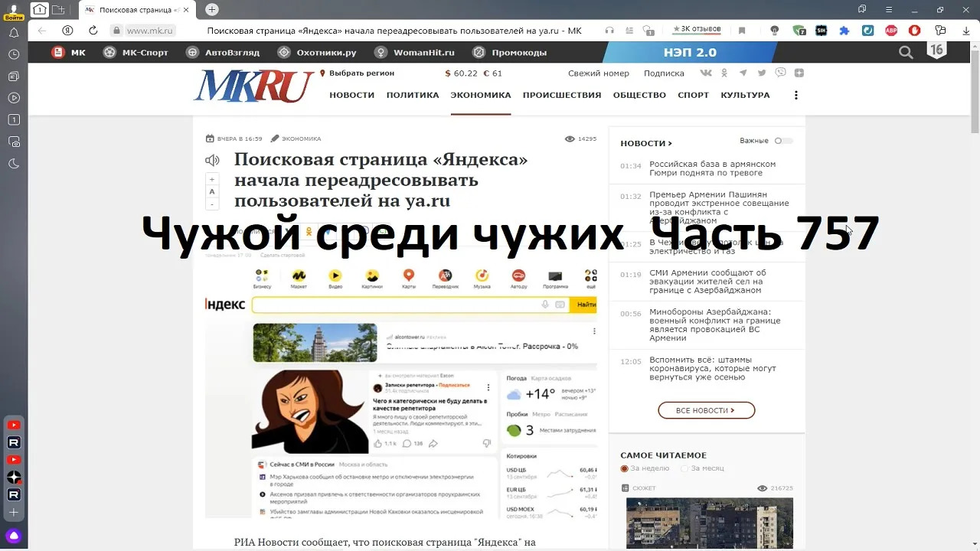Enable reader mode for this page
This screenshot has width=980, height=551.
pos(629,31)
